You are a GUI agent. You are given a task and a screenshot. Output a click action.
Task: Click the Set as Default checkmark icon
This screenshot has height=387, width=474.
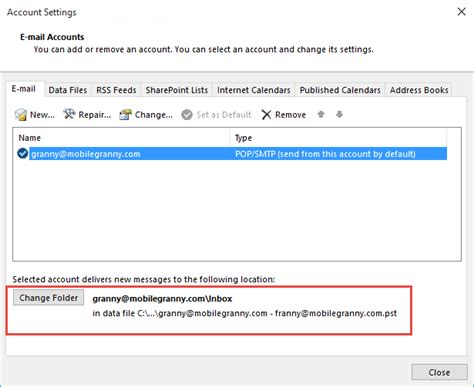pos(187,115)
